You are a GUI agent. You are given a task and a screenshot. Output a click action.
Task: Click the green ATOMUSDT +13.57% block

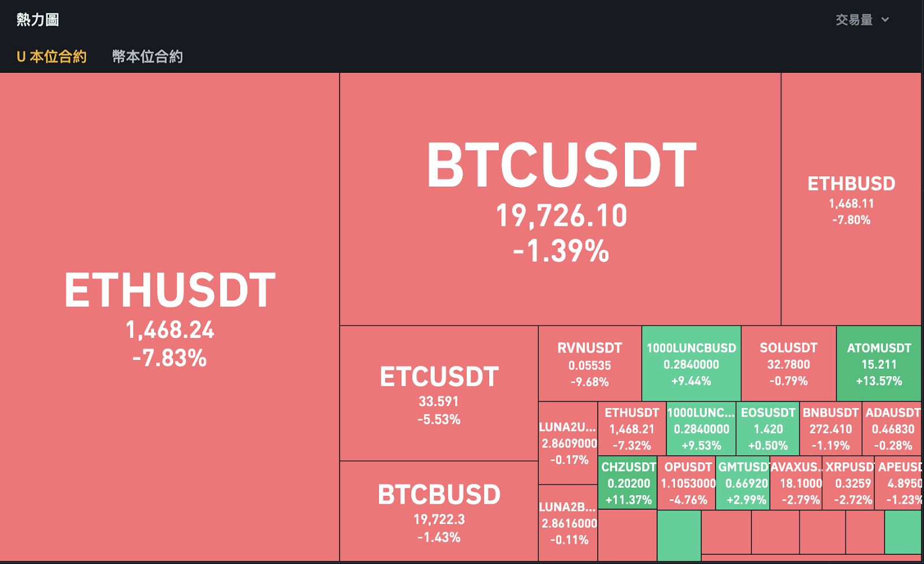[878, 364]
